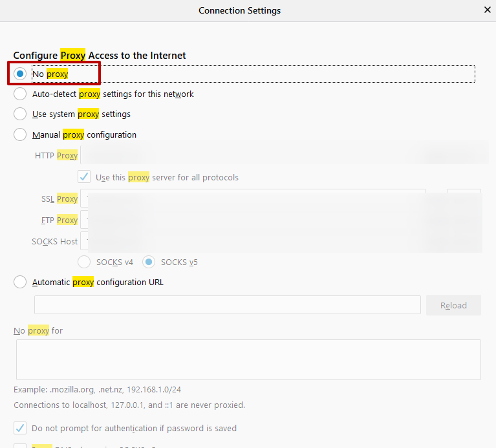Click the Connection Settings dialog title
Image resolution: width=496 pixels, height=448 pixels.
tap(239, 10)
